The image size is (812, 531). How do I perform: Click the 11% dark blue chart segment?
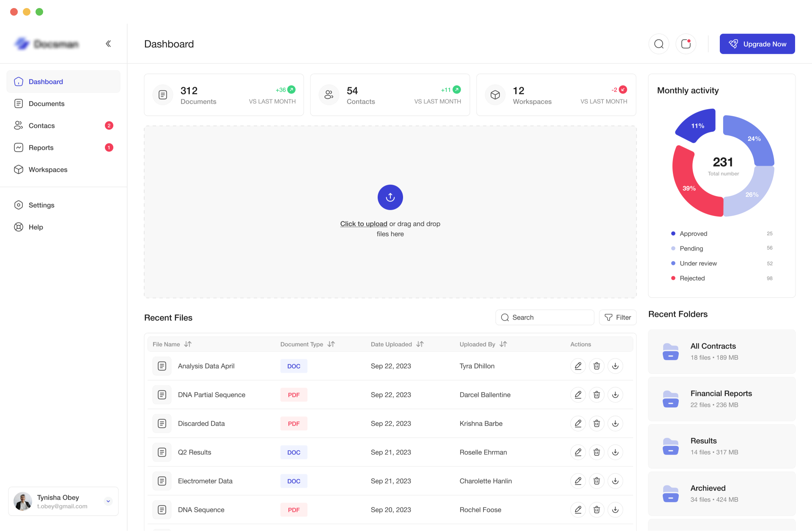click(698, 126)
